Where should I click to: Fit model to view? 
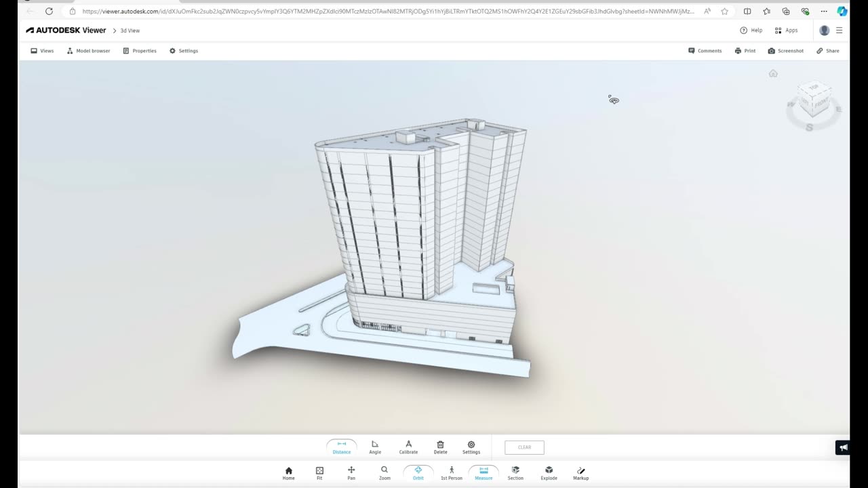point(319,473)
